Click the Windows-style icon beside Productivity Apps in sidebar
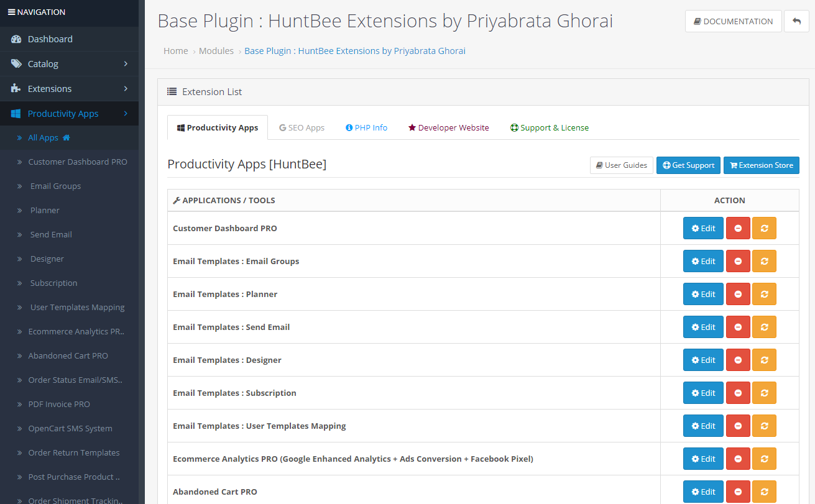Screen dimensions: 815x504 click(x=16, y=114)
